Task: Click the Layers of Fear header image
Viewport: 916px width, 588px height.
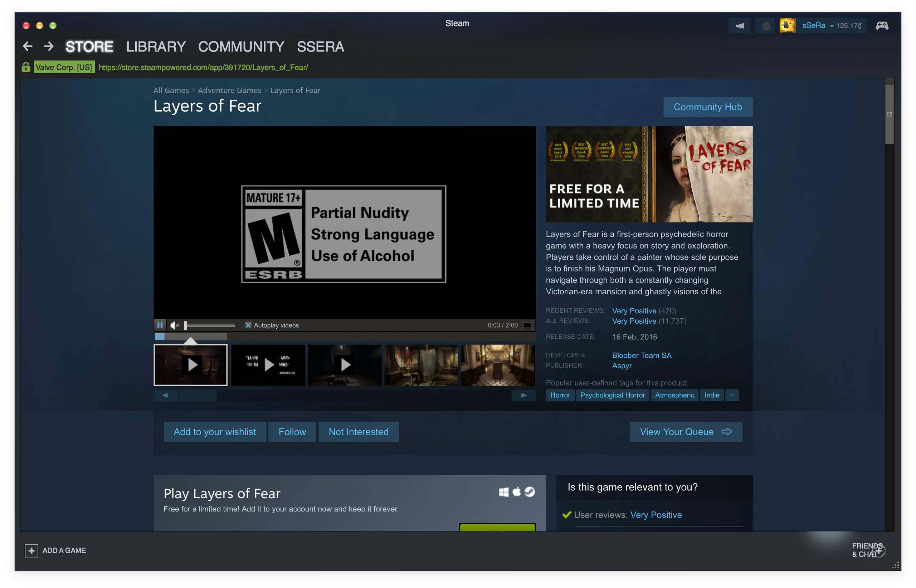Action: [649, 174]
